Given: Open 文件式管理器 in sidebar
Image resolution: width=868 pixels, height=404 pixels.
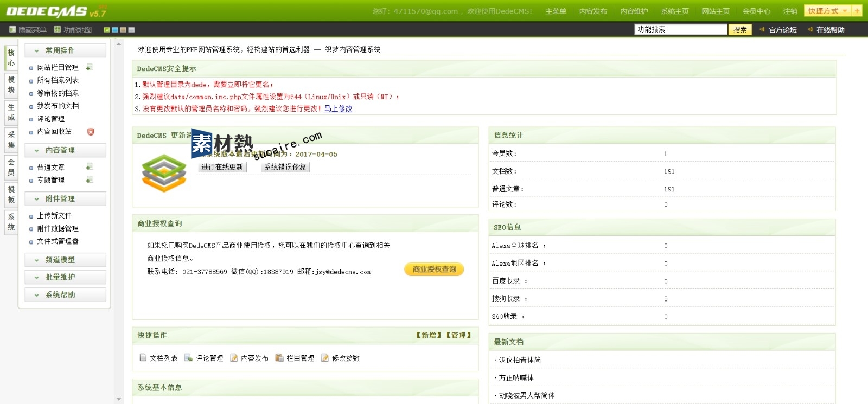Looking at the screenshot, I should pyautogui.click(x=58, y=241).
